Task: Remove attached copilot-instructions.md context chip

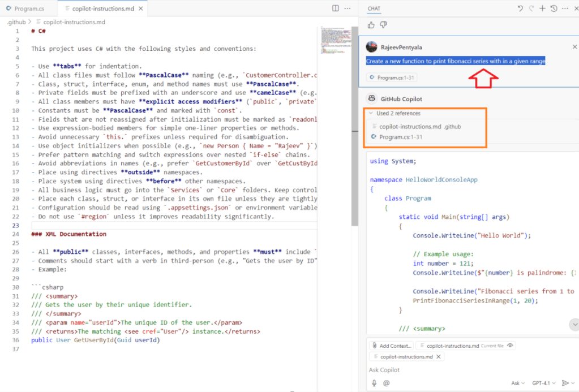Action: (x=439, y=357)
